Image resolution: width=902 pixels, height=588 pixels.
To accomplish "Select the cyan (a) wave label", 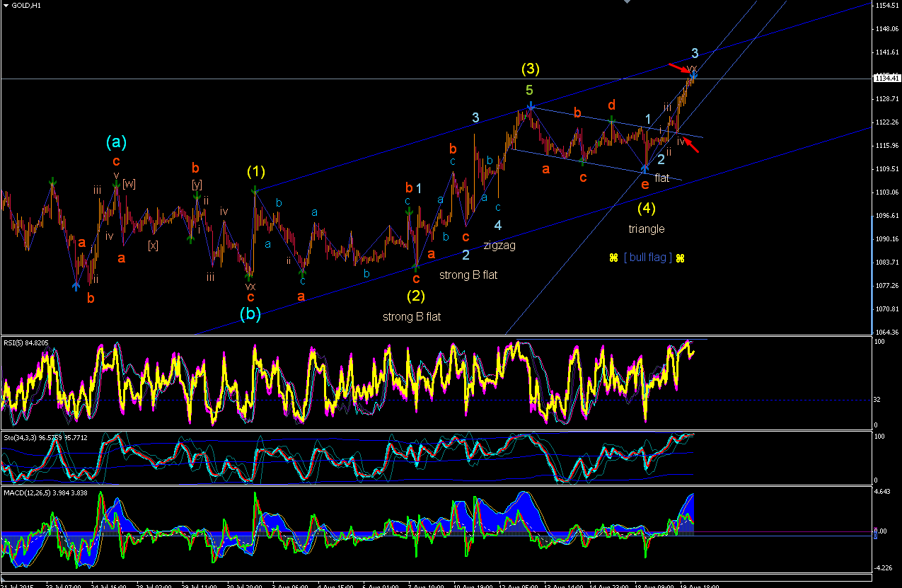I will point(117,142).
